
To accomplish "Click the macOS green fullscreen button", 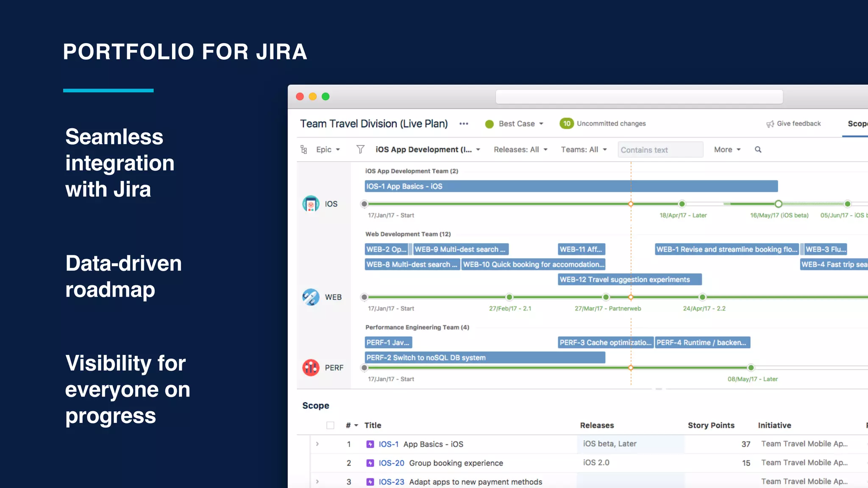I will pyautogui.click(x=325, y=97).
